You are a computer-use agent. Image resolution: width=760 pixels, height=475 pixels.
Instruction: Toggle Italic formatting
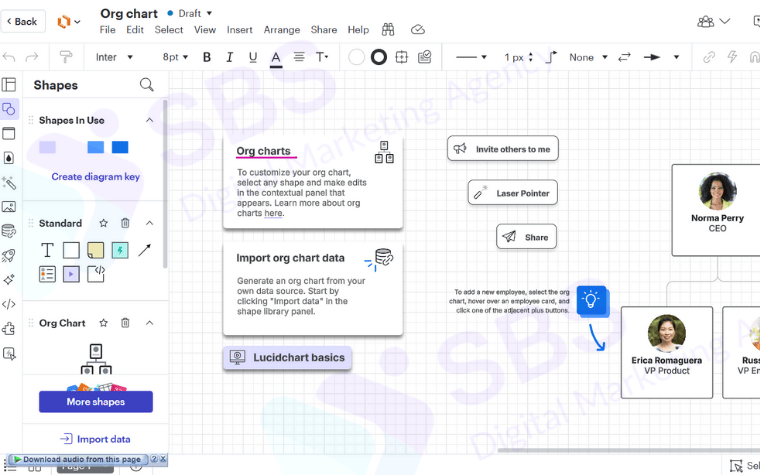229,57
